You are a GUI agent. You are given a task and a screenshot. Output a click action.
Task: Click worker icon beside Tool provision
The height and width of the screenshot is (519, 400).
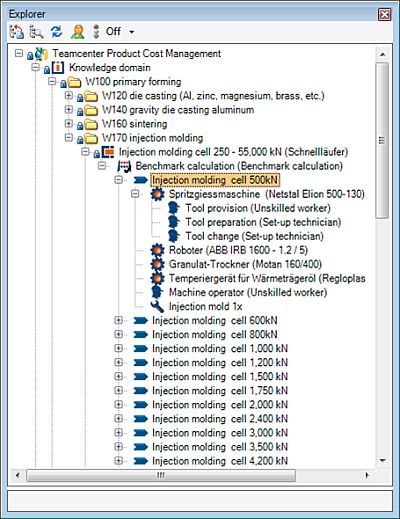(x=174, y=208)
